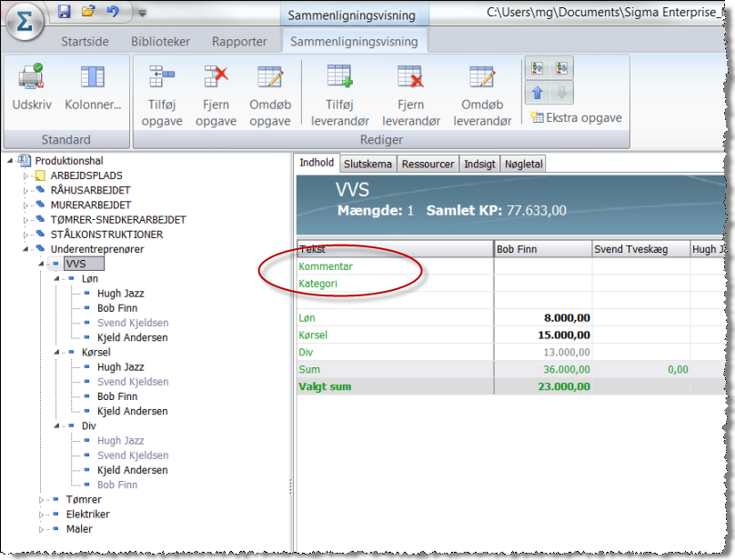Viewport: 735px width, 560px height.
Task: Open the Startside ribbon tab
Action: point(85,42)
